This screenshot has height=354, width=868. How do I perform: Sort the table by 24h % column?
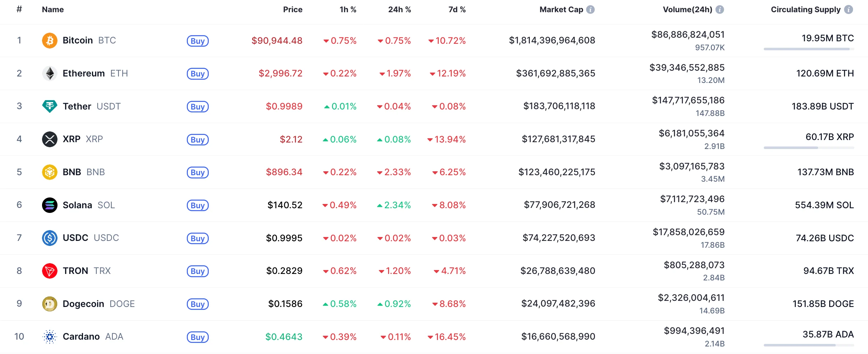click(x=399, y=10)
